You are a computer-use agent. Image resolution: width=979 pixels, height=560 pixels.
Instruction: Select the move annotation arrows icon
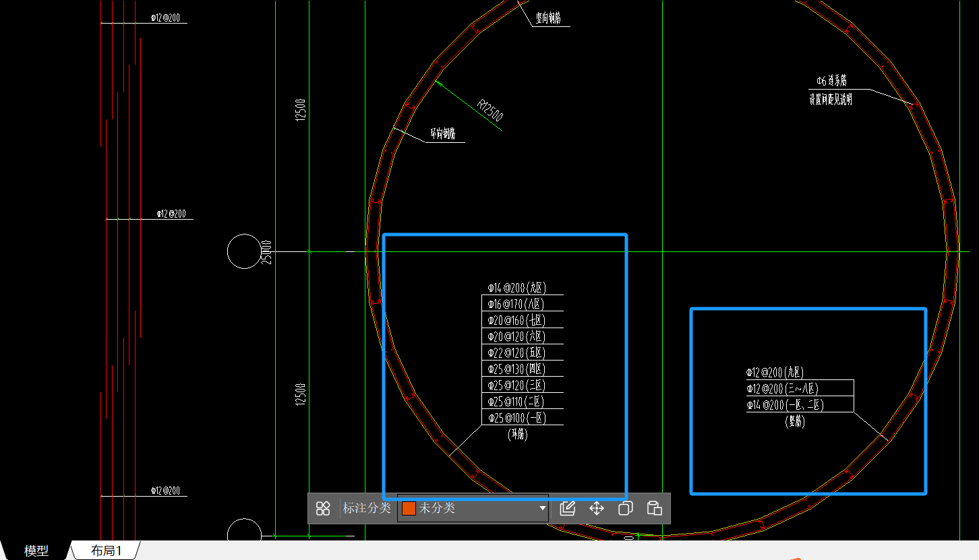pos(597,508)
